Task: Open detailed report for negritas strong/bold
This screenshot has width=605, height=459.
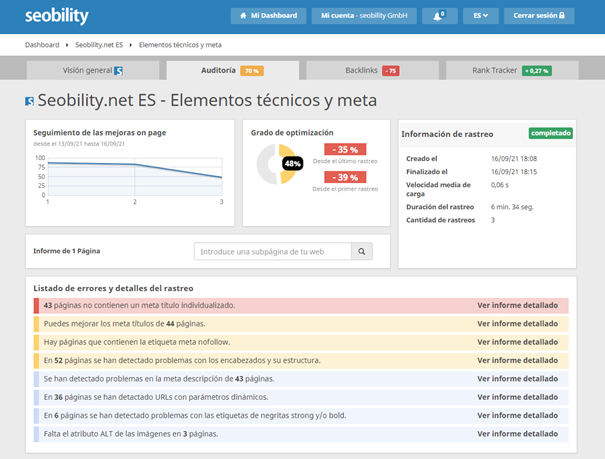Action: point(517,415)
